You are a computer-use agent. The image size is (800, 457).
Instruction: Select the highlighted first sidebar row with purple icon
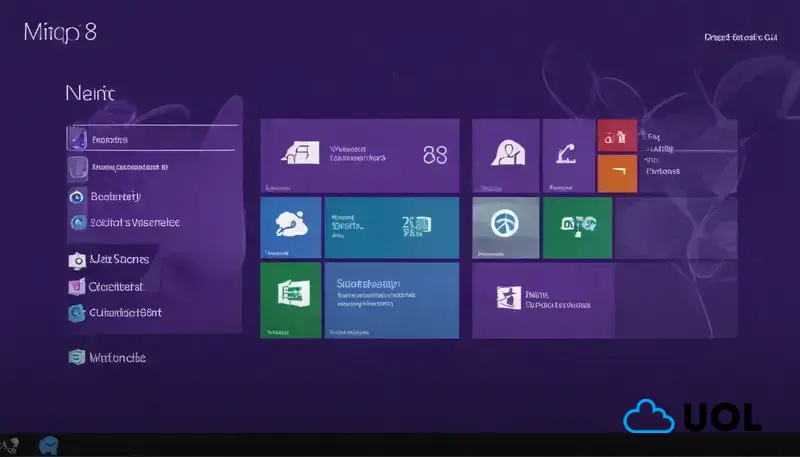pyautogui.click(x=152, y=138)
